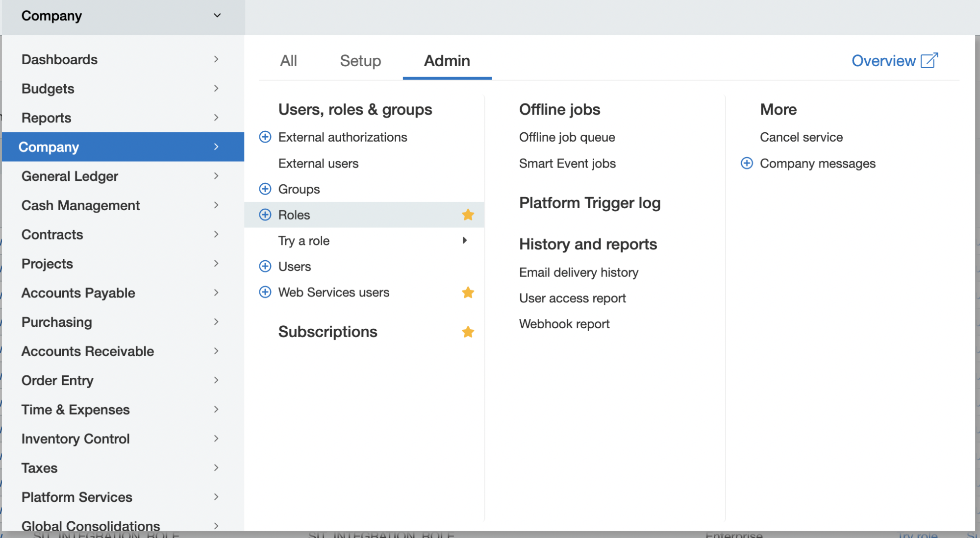This screenshot has height=538, width=980.
Task: Select Cancel service under More
Action: [801, 137]
